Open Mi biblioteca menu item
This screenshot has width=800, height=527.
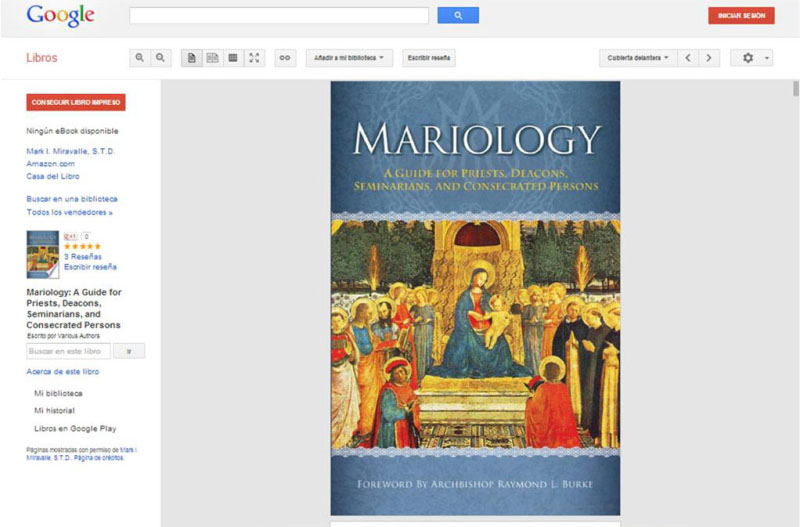pos(58,393)
